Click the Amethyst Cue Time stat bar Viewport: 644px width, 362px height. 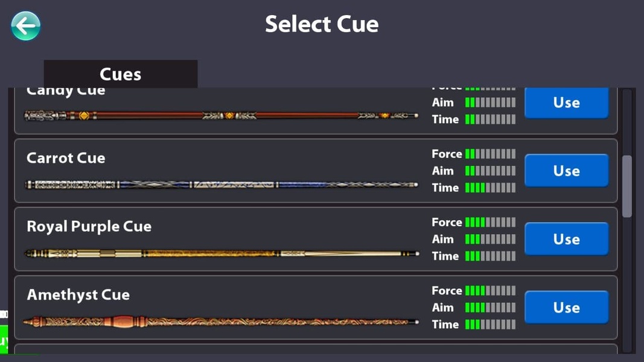(x=490, y=324)
